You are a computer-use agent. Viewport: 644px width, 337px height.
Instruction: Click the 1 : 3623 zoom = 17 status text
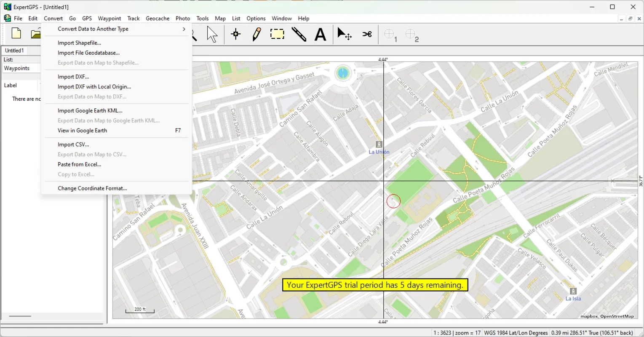457,333
